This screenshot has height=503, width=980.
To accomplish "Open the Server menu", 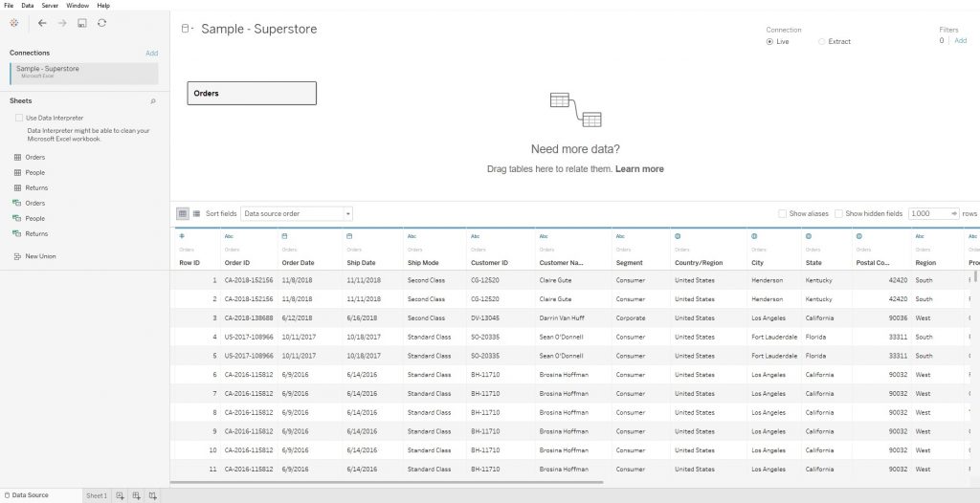I will [50, 5].
